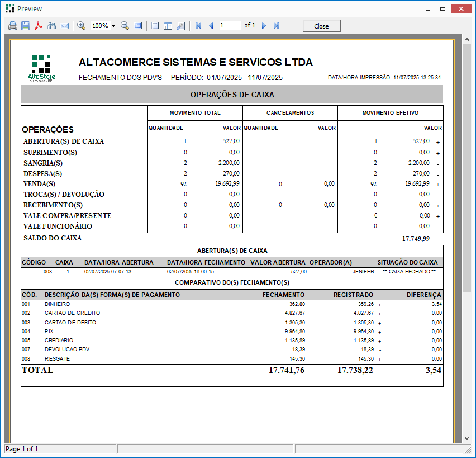Click the page number input field
This screenshot has width=476, height=458.
[230, 26]
